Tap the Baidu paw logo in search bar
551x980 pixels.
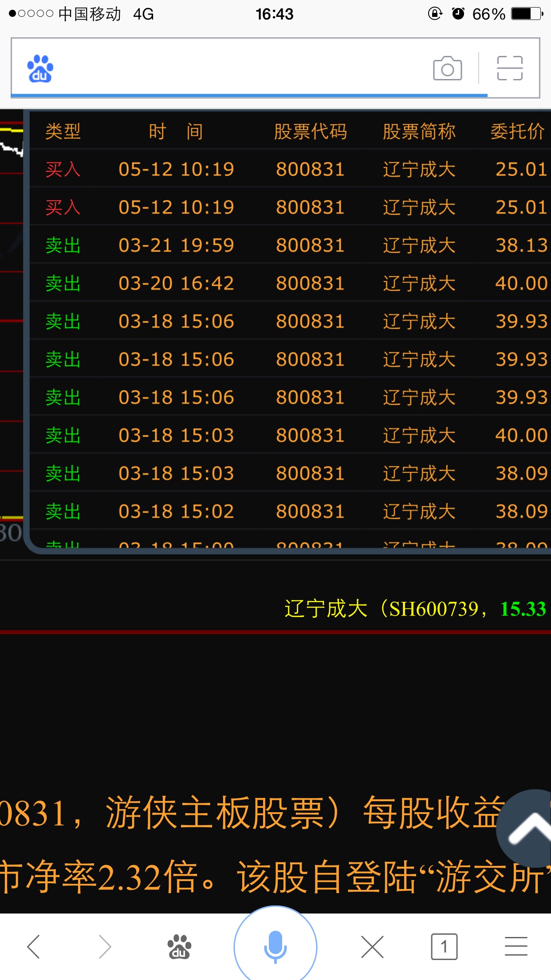click(40, 69)
